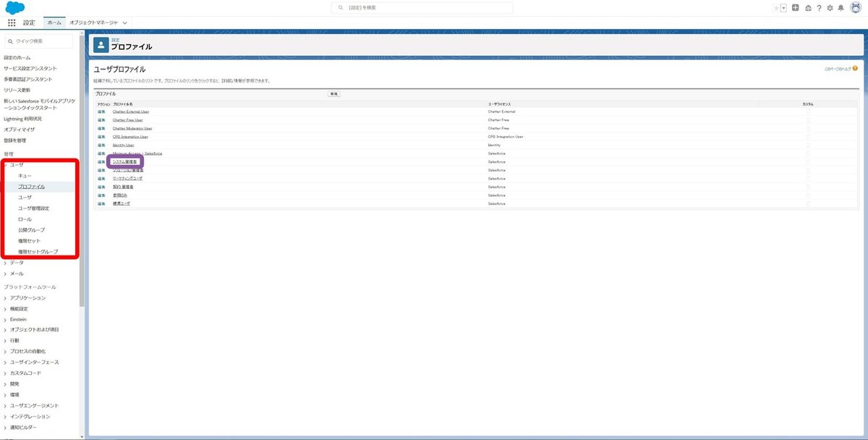Open the 標準ユーザ profile link
868x440 pixels.
tap(122, 203)
